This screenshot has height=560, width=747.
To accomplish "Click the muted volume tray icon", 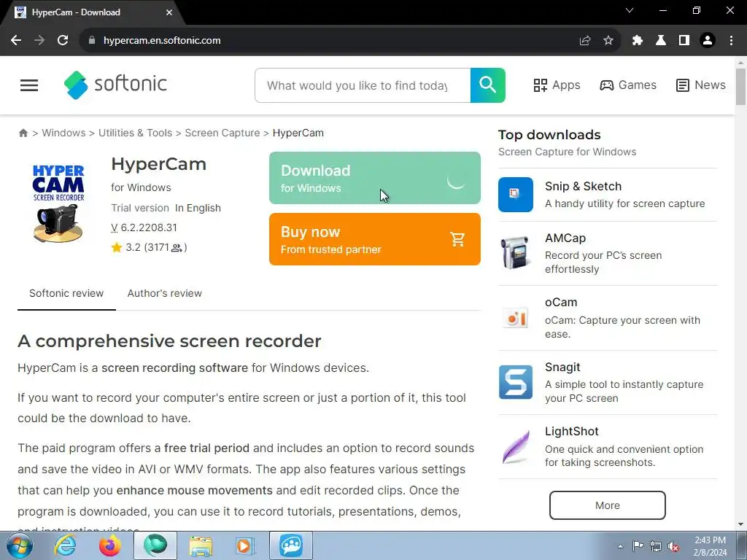I will pos(673,546).
